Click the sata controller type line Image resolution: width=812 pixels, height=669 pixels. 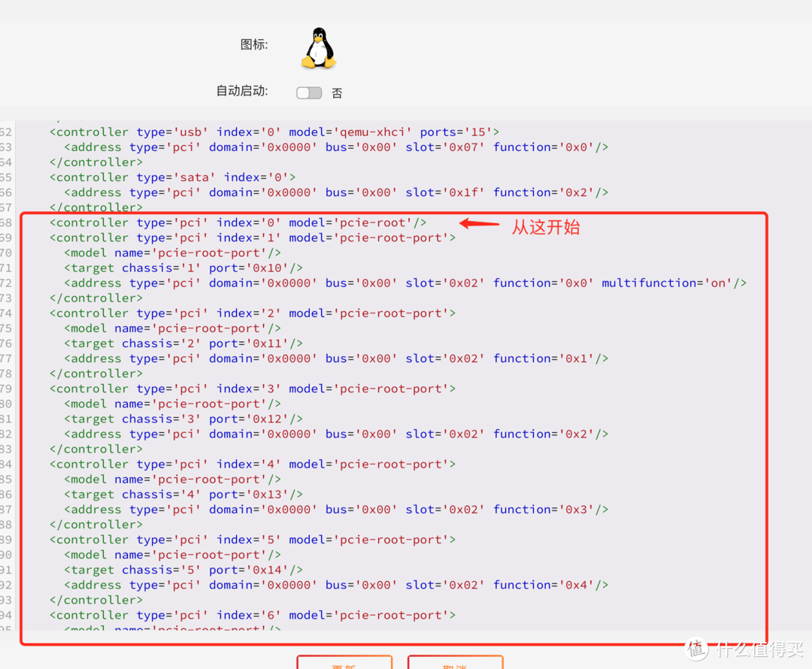coord(171,177)
